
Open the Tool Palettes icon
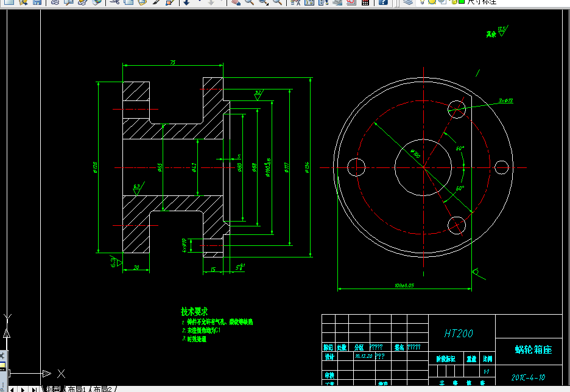[323, 2]
